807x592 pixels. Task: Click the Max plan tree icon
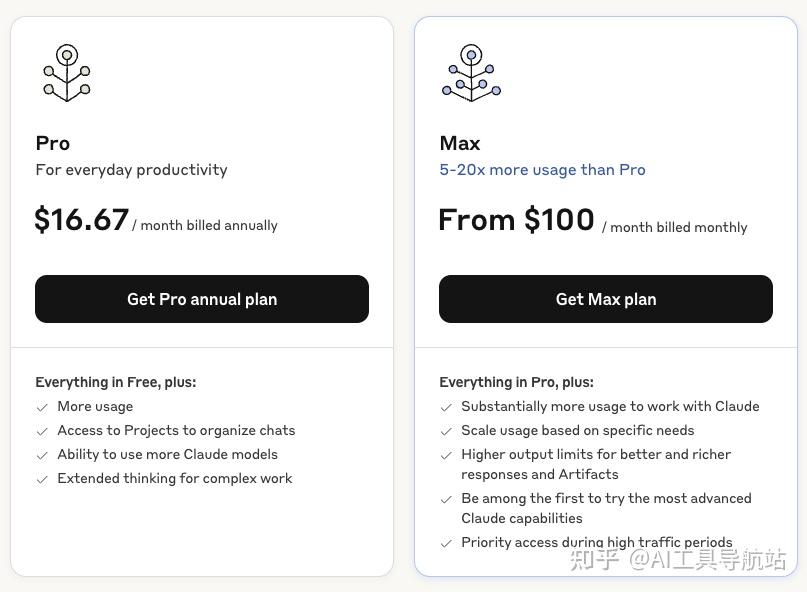coord(471,73)
